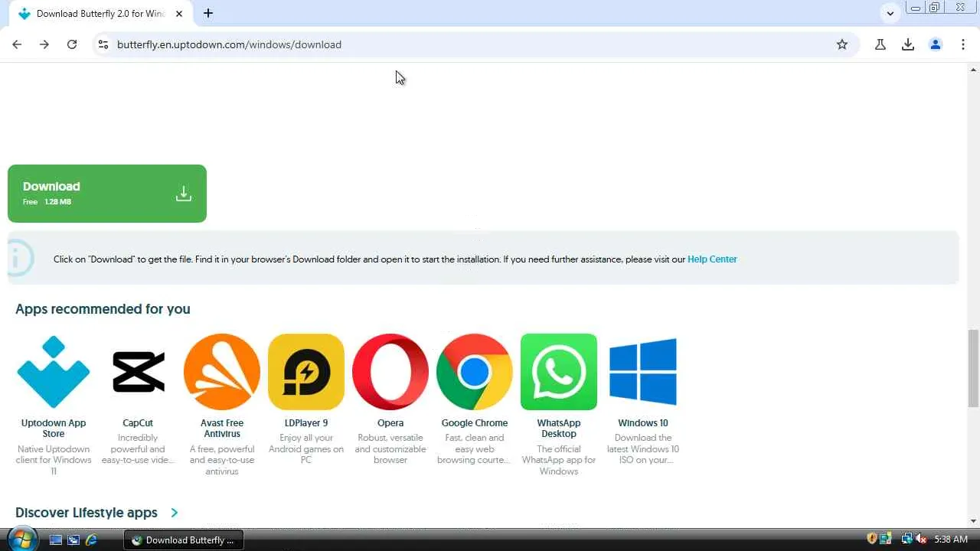Go back to the previous page
Screen dimensions: 980x551
coord(17,44)
